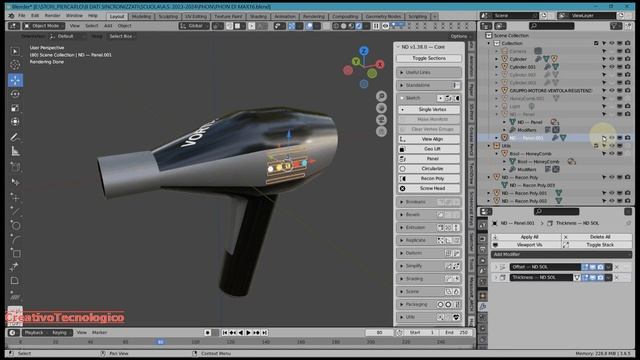Click the current frame number field
The height and width of the screenshot is (360, 640).
(379, 333)
